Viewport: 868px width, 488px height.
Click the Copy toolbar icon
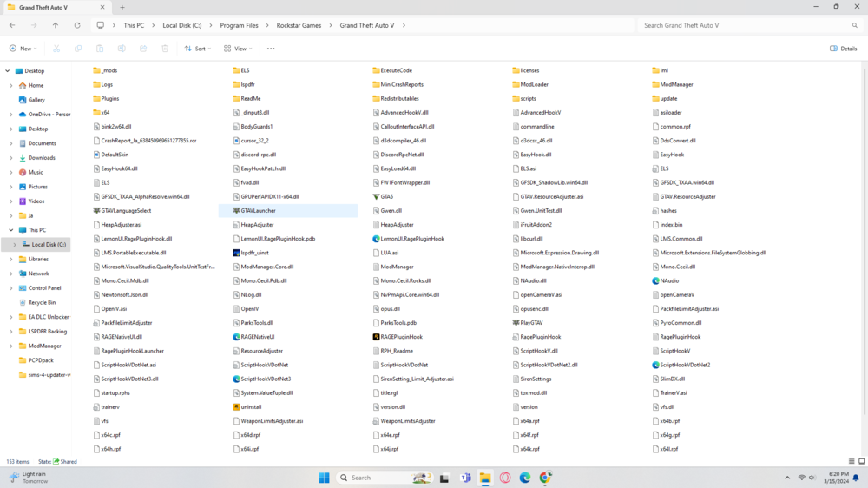pos(78,49)
